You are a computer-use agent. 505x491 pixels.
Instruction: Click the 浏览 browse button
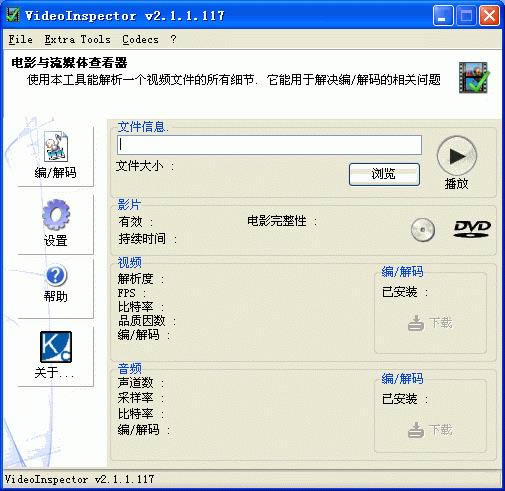[x=384, y=174]
